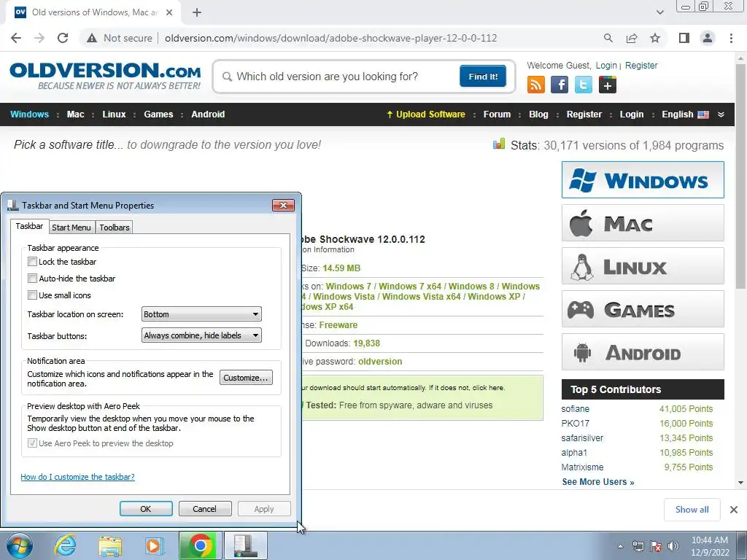Click the Find It! button
Screen dimensions: 747x560
point(483,76)
